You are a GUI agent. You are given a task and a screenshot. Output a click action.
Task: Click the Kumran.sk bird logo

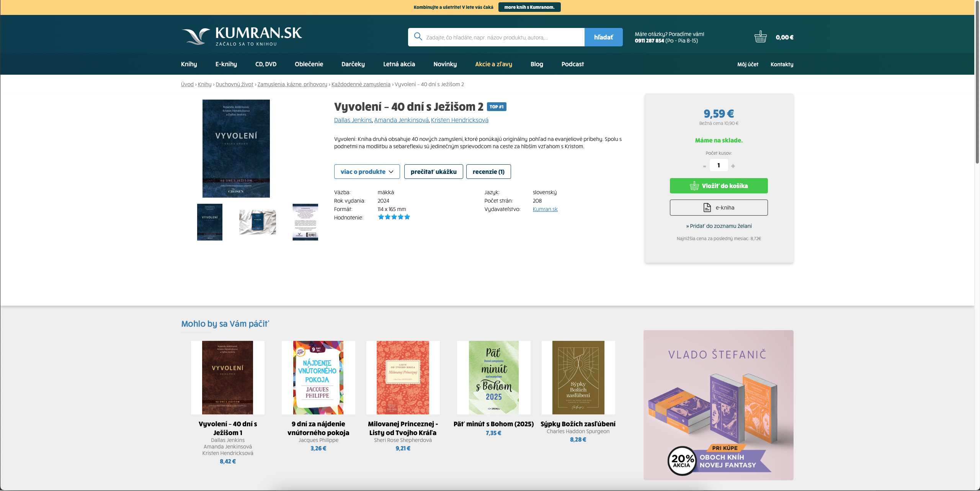point(196,36)
